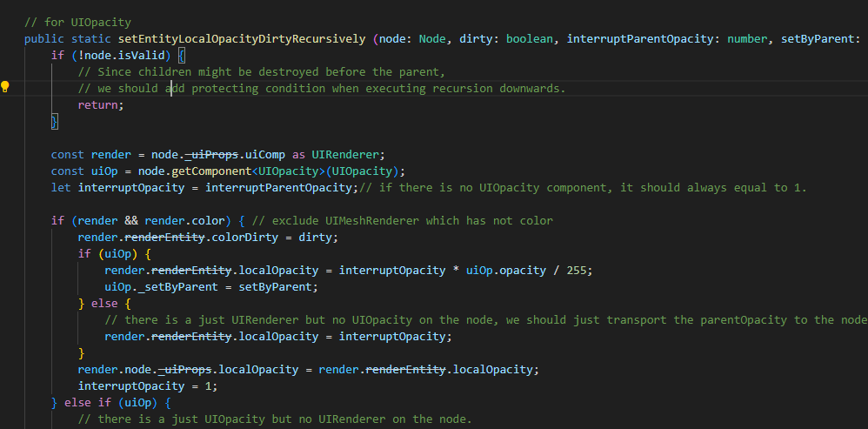
Task: Click the highlighted closing brace below return
Action: coord(55,121)
